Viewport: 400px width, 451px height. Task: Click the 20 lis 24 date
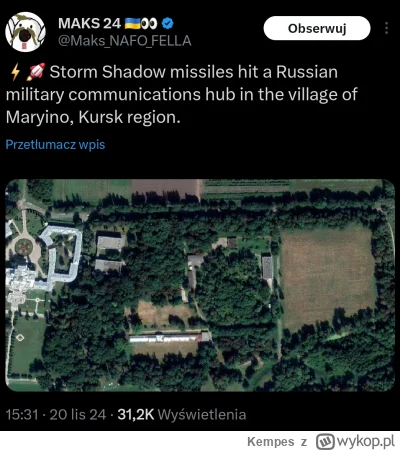click(78, 415)
